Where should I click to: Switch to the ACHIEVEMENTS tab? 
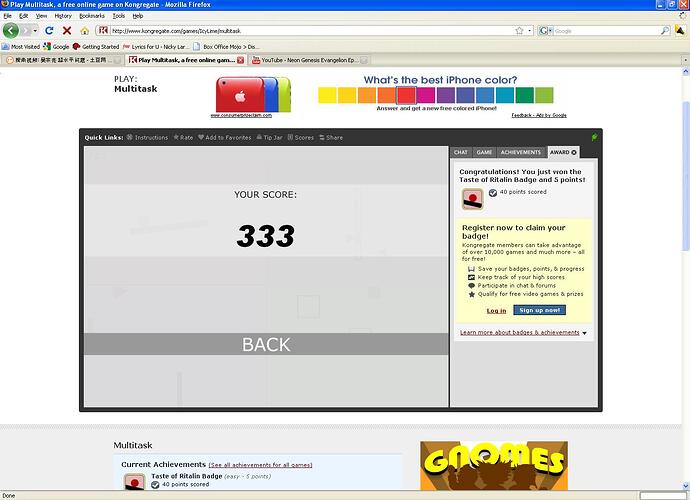pyautogui.click(x=521, y=152)
